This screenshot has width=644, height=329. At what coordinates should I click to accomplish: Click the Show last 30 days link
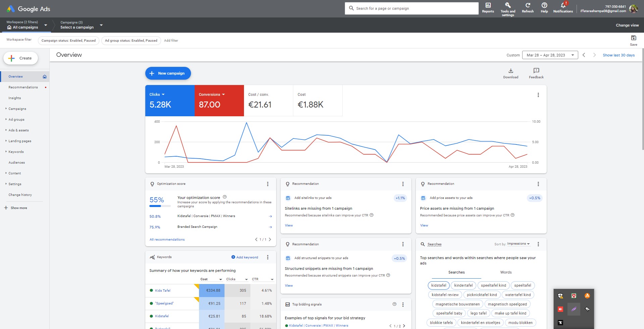(618, 55)
